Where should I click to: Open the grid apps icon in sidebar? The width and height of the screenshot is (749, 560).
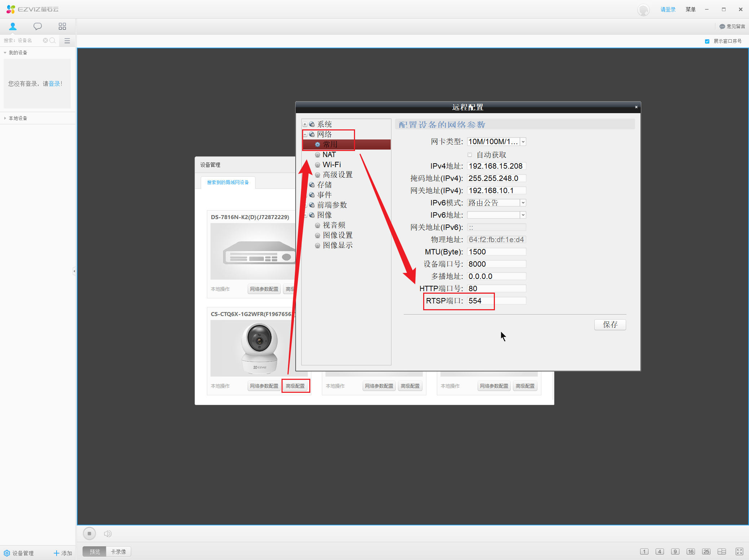tap(62, 27)
